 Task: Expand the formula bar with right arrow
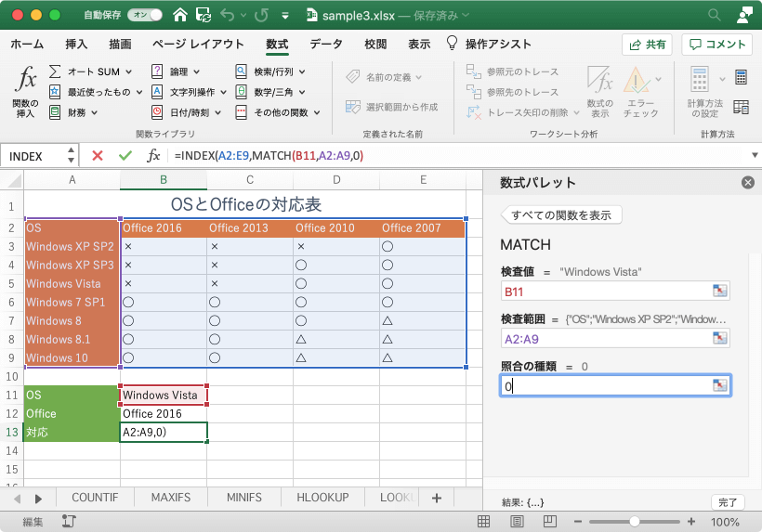(x=755, y=156)
